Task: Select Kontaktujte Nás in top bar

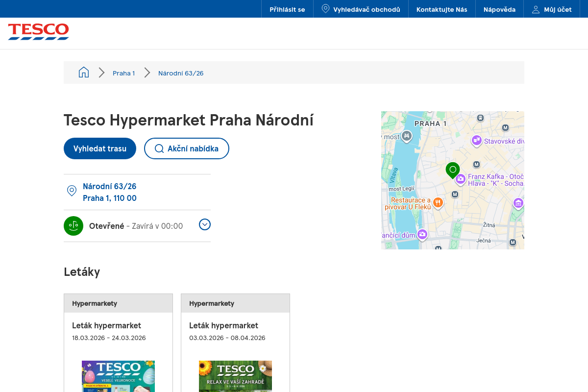Action: click(441, 9)
